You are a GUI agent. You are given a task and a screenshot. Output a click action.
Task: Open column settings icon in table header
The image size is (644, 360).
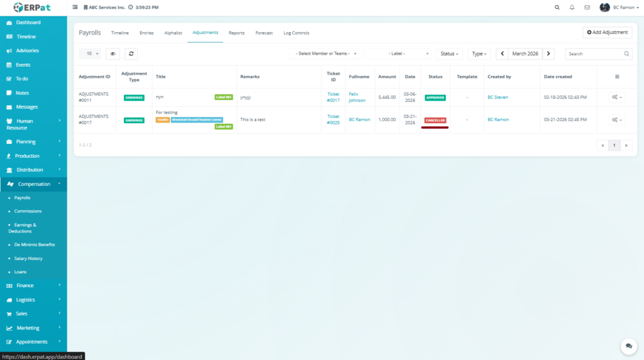click(616, 77)
